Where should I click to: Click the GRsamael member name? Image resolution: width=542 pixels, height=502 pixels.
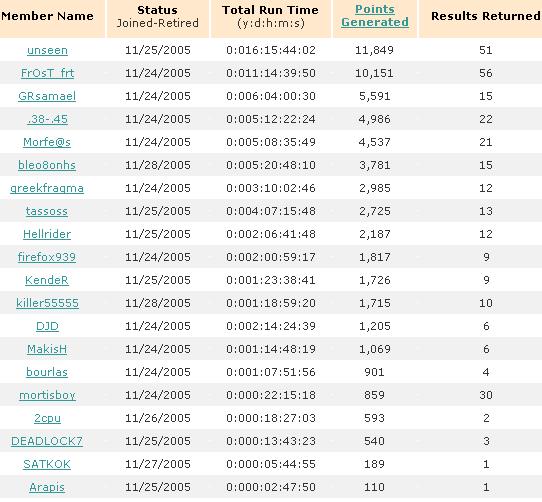[x=47, y=96]
